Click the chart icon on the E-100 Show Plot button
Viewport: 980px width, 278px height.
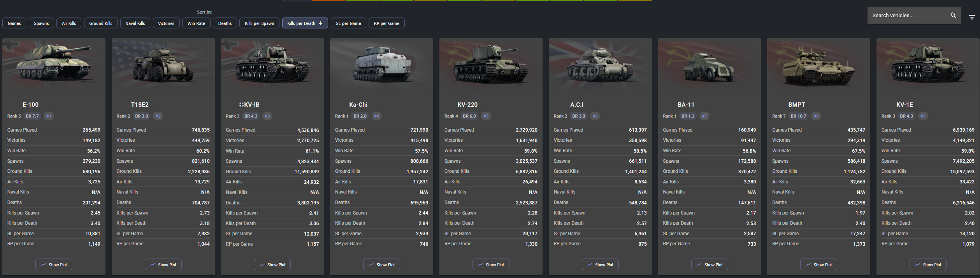pos(43,265)
